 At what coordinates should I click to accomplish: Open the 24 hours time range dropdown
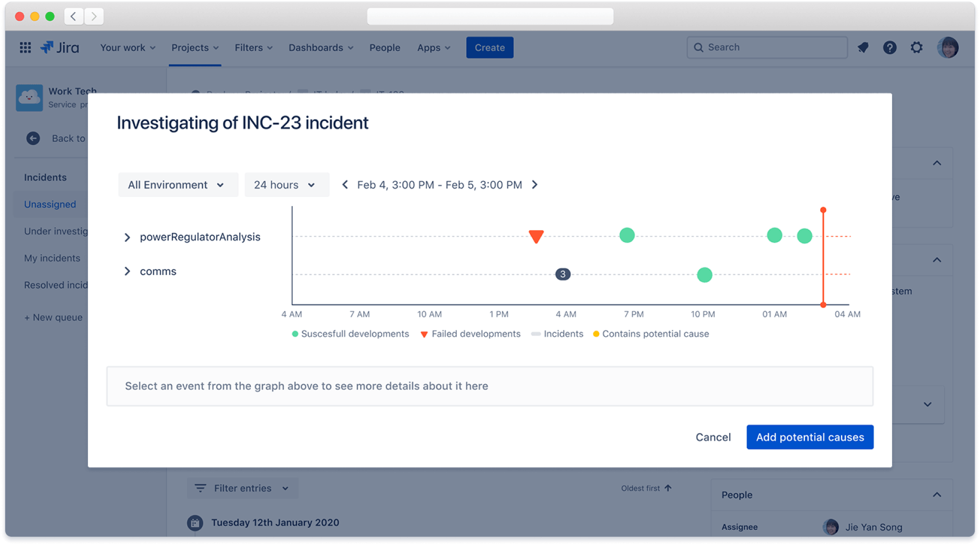pyautogui.click(x=286, y=184)
